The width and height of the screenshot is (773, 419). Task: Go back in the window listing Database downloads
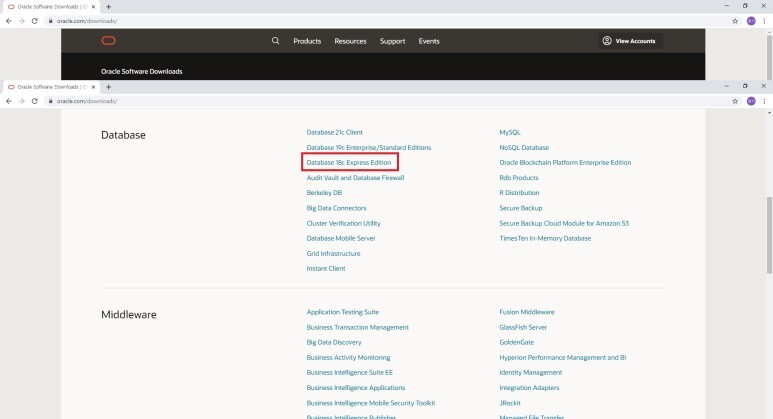click(x=8, y=101)
